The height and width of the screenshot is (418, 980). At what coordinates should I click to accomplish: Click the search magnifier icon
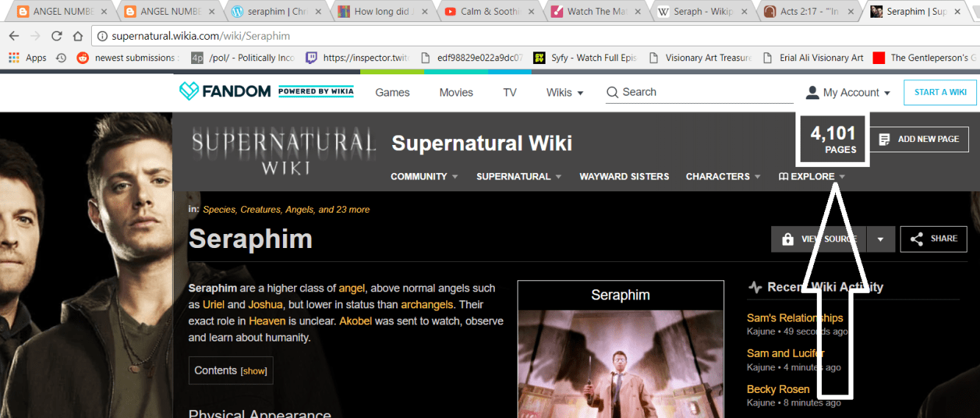(612, 92)
